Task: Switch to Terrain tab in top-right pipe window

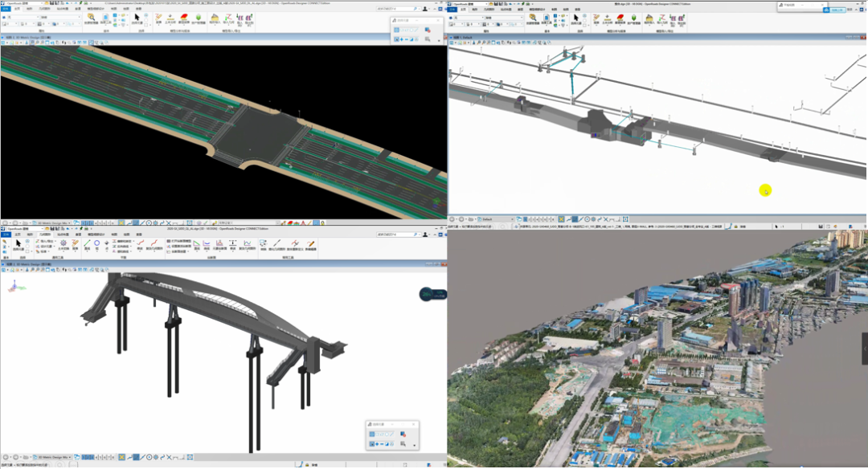Action: tap(475, 10)
